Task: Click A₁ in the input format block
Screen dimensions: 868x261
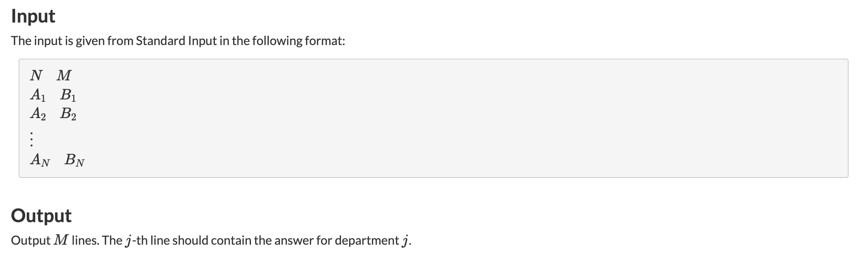Action: click(x=38, y=95)
